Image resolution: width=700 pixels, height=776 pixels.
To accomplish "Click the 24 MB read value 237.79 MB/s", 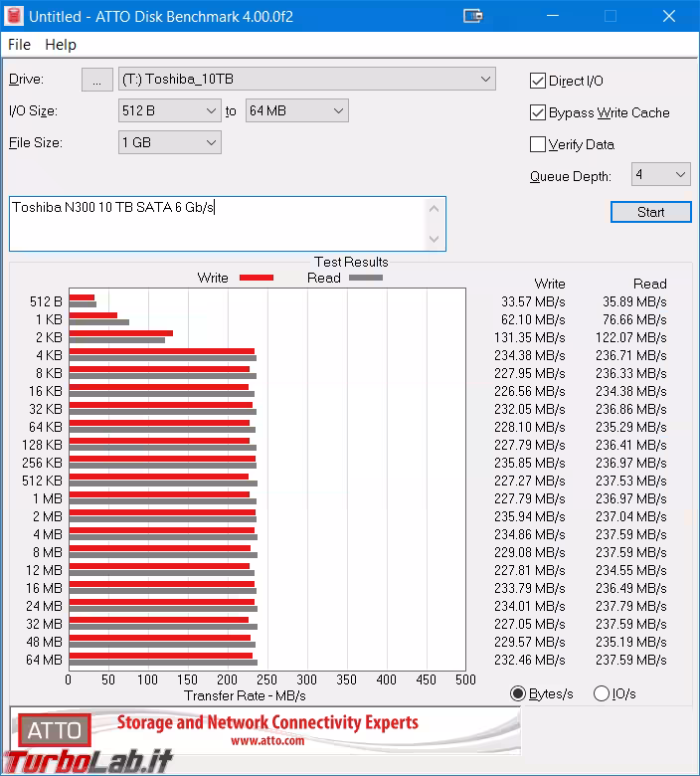I will coord(630,606).
